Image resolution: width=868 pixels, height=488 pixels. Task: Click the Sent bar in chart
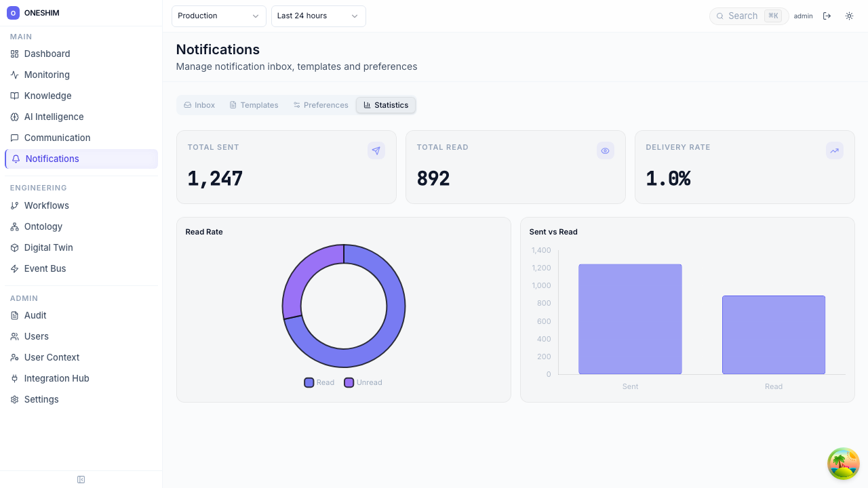tap(630, 319)
